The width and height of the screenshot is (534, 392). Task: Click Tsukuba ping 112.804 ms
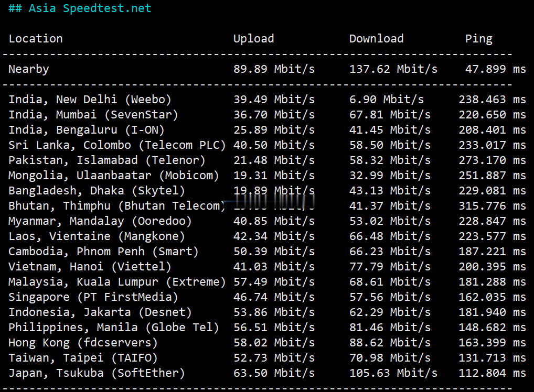tap(492, 373)
